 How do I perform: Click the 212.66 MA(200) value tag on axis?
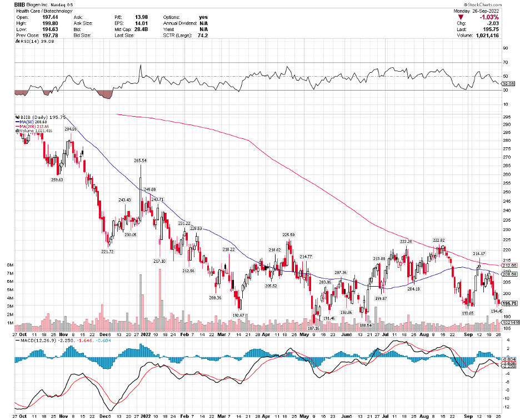tap(510, 266)
